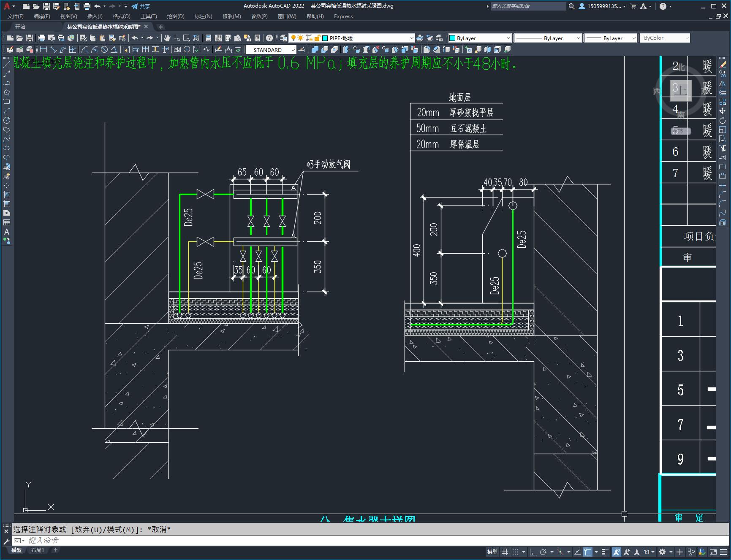Click the search magnifier icon in title bar
Screen dimensions: 731x560
pos(572,6)
